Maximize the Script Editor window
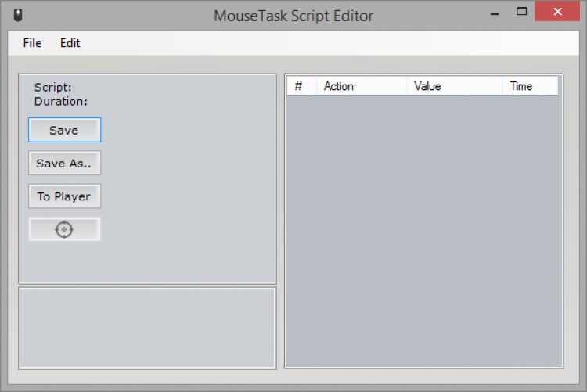The height and width of the screenshot is (392, 587). [521, 12]
